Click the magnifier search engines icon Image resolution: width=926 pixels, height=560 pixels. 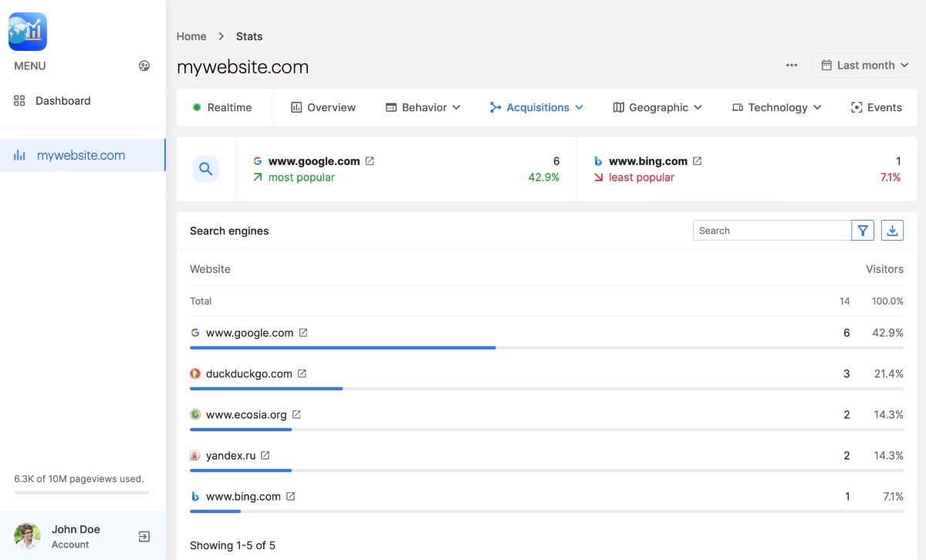pos(206,169)
